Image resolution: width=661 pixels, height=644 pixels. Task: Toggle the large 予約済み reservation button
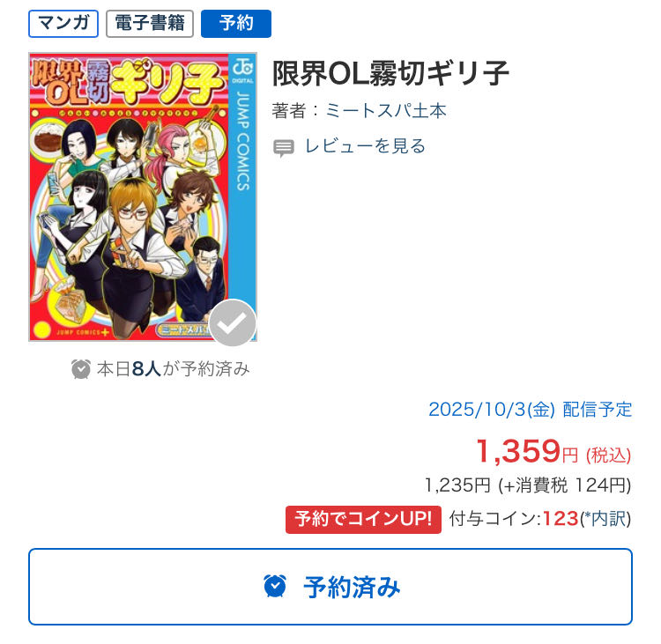click(330, 587)
